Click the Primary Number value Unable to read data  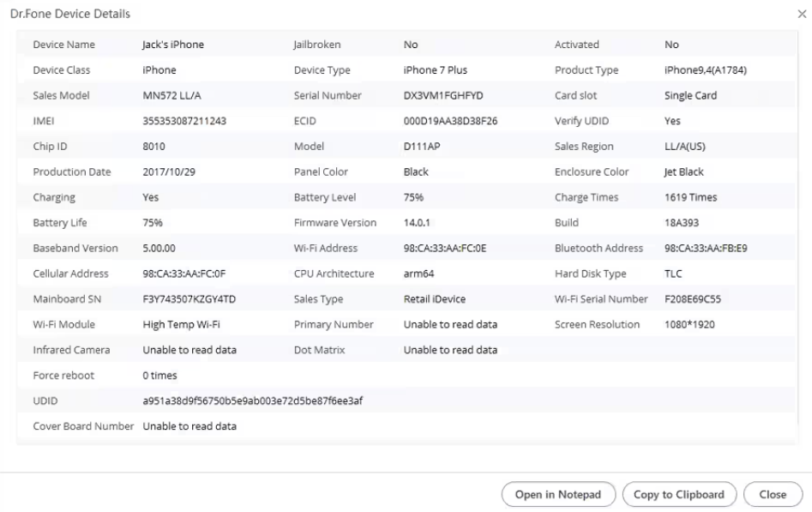point(450,324)
